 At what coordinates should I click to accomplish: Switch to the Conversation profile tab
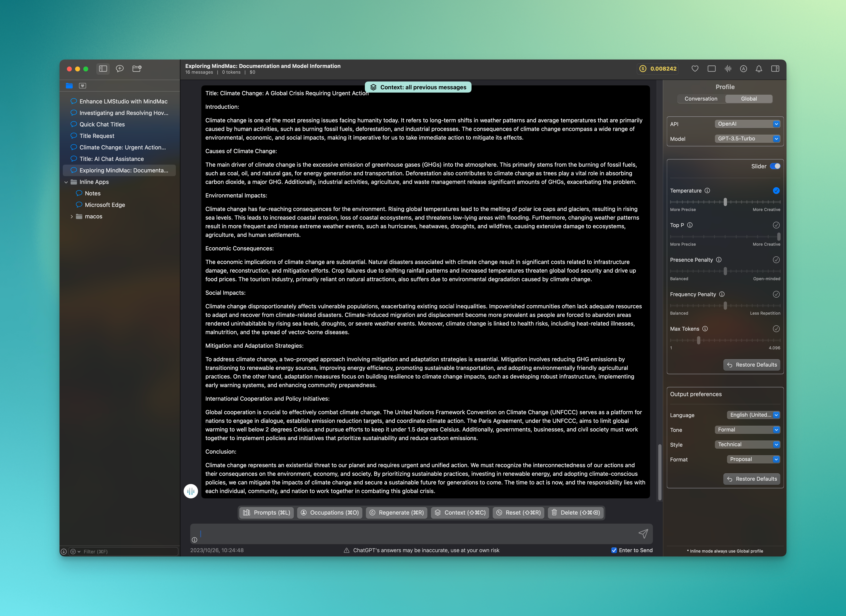tap(701, 99)
